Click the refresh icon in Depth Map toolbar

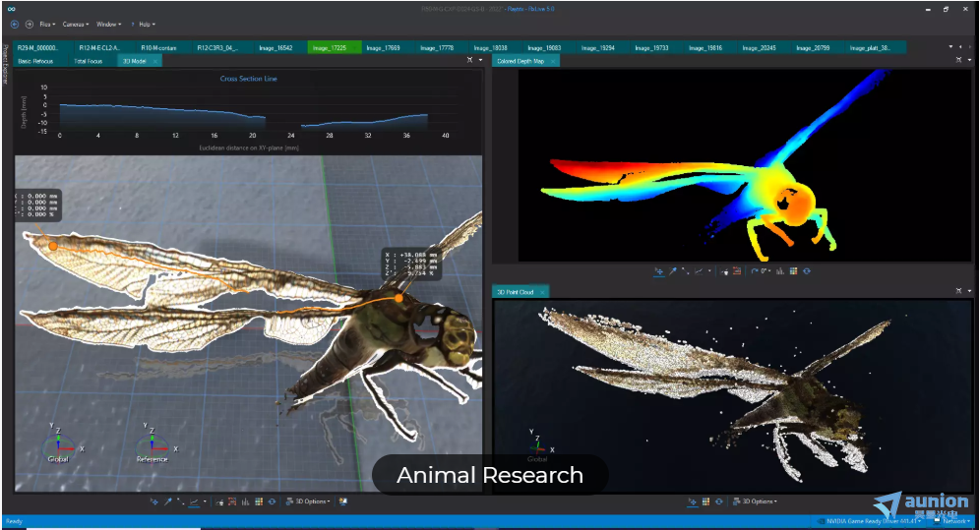807,271
